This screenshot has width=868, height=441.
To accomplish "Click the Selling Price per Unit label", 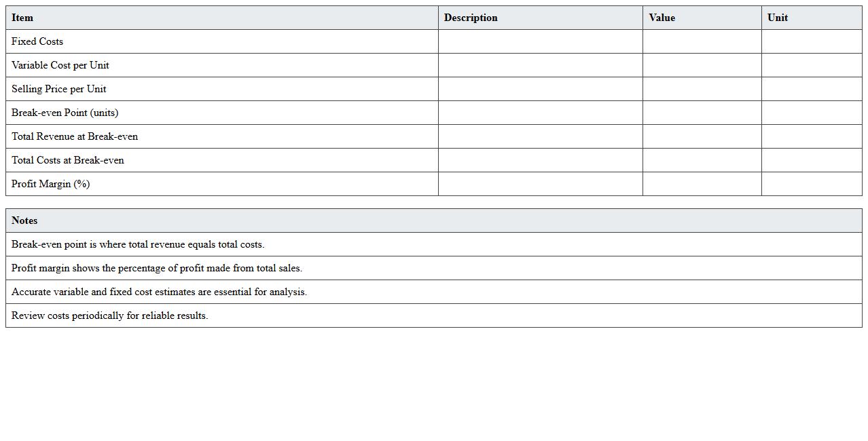I will coord(59,89).
